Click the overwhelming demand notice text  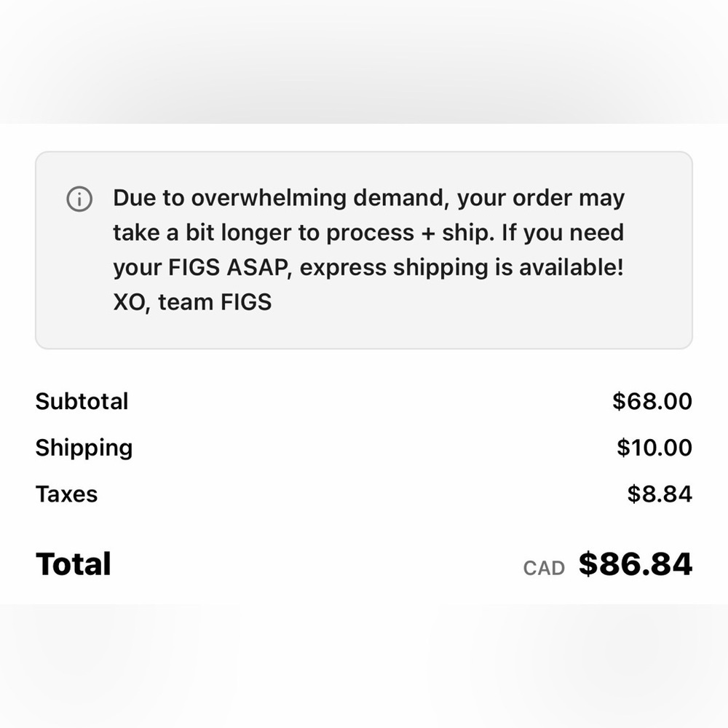[368, 250]
